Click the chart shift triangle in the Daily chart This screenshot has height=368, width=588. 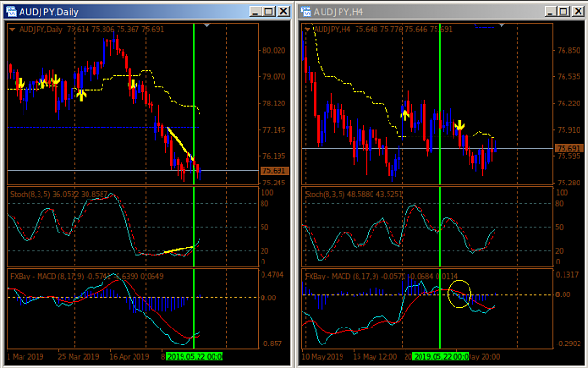click(x=207, y=25)
